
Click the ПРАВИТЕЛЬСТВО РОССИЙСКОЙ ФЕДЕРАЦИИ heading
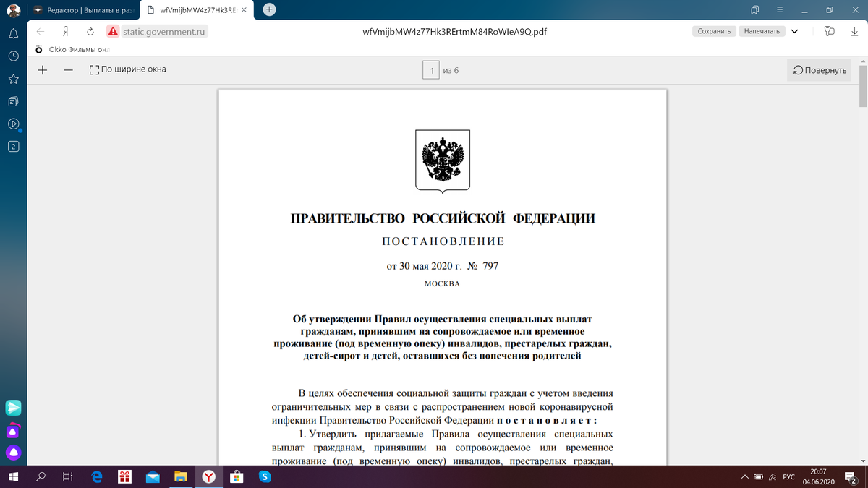pos(443,218)
